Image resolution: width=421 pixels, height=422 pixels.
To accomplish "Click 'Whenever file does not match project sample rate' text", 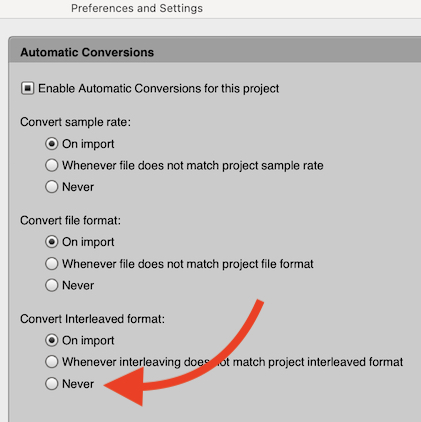I will coord(193,166).
